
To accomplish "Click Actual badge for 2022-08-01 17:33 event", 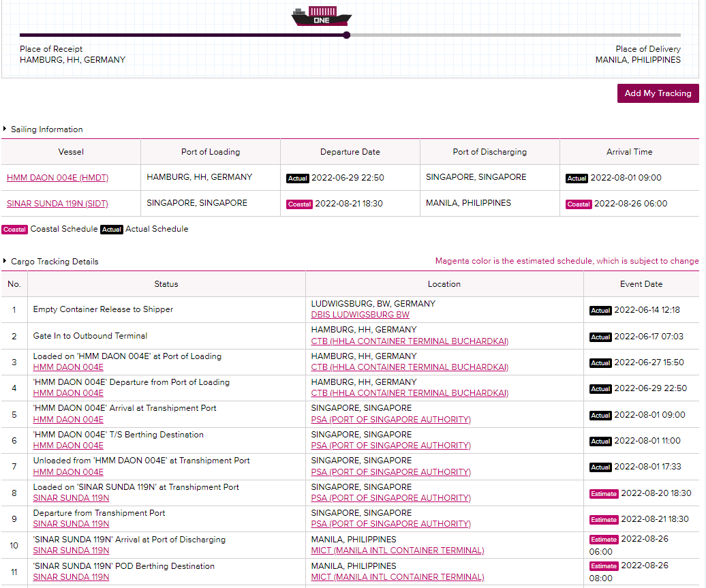I will click(600, 467).
